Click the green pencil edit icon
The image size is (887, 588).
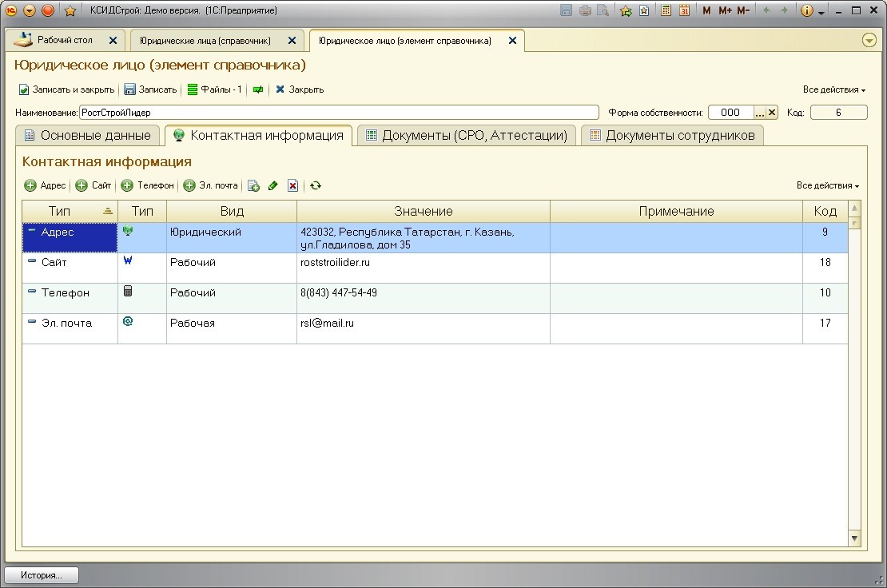(273, 185)
